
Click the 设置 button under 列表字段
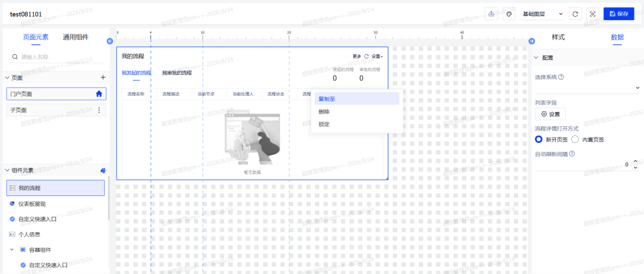550,114
